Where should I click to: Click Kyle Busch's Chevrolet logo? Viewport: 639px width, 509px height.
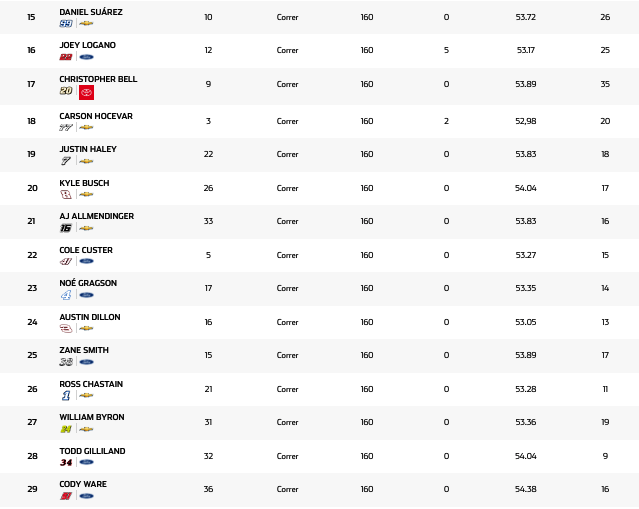(86, 194)
